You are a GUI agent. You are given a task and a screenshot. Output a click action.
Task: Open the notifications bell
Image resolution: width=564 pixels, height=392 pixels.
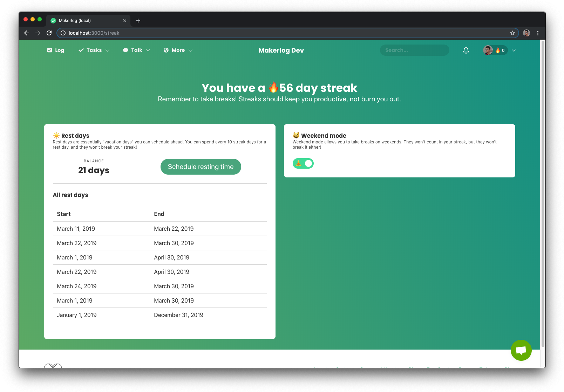click(x=466, y=50)
